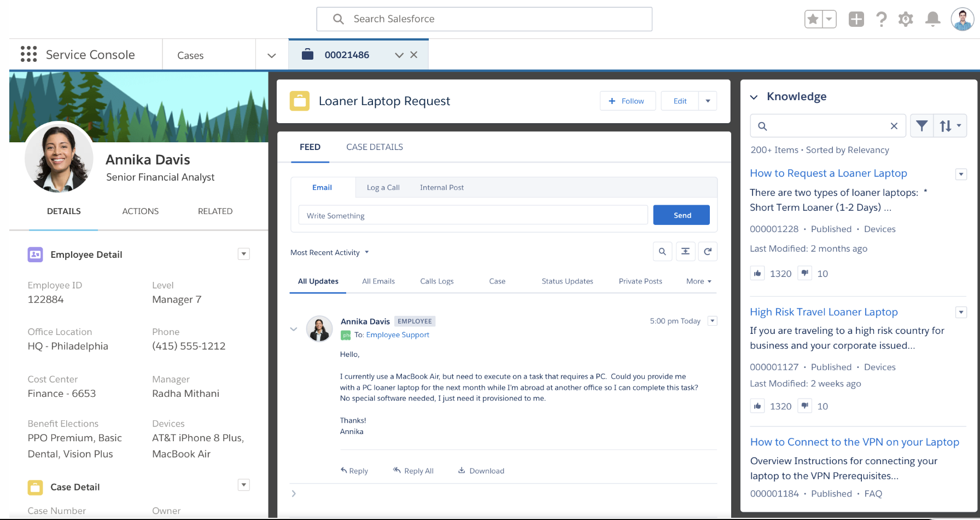This screenshot has width=980, height=520.
Task: Open actions for High Risk Travel Loaner Laptop article
Action: point(961,312)
